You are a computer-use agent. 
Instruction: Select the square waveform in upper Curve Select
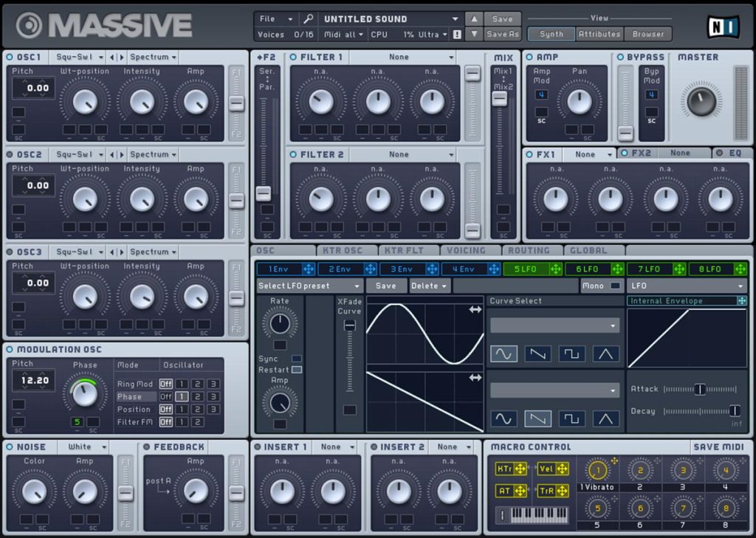click(571, 354)
